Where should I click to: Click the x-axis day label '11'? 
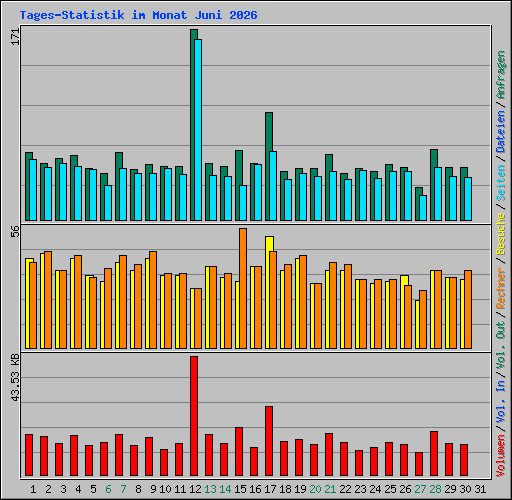(181, 489)
